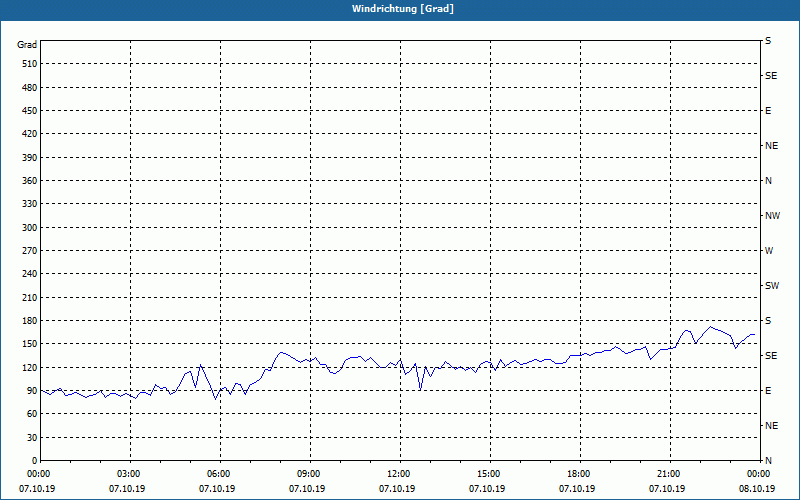Select the 390 y-axis value
This screenshot has height=500, width=800.
[30, 158]
